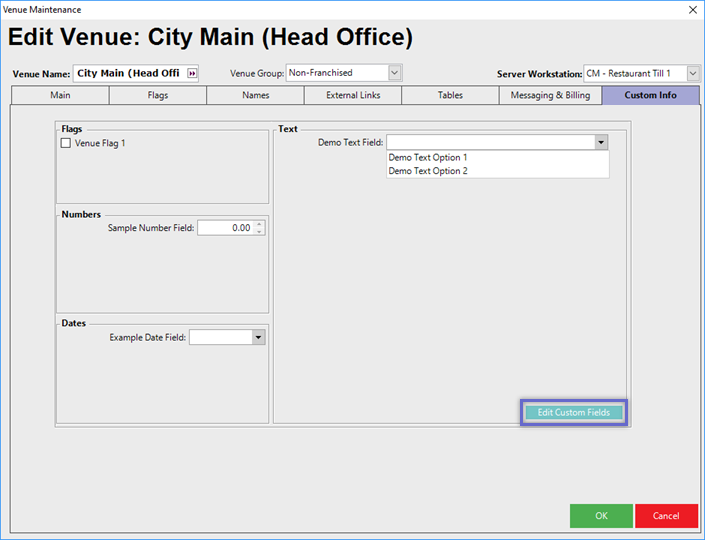Choose Demo Text Option 2 from list
Viewport: 705px width, 540px height.
(428, 171)
